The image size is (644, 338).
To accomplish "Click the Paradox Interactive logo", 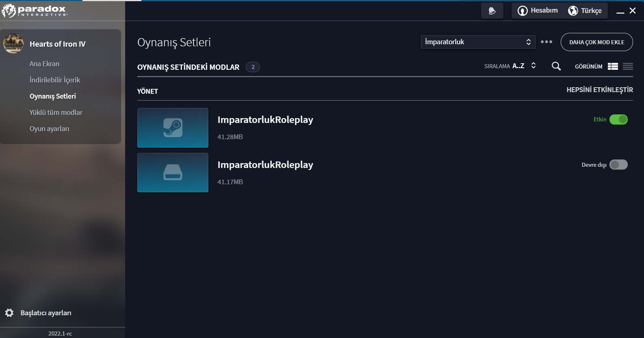I will (34, 11).
